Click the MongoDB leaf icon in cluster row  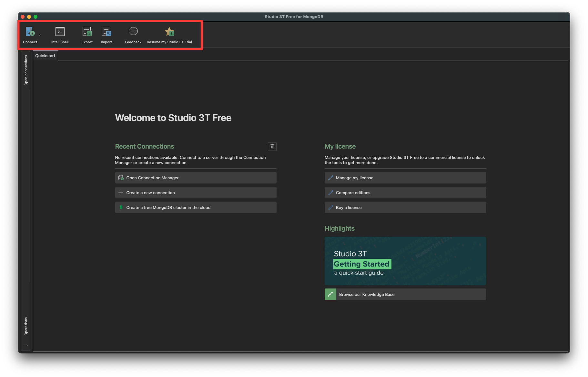coord(121,207)
